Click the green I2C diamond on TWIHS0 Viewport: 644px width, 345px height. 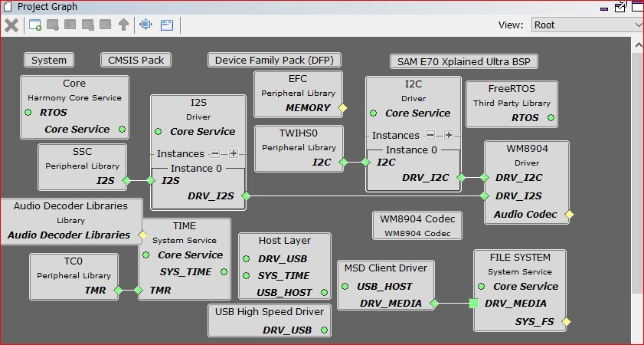point(343,163)
